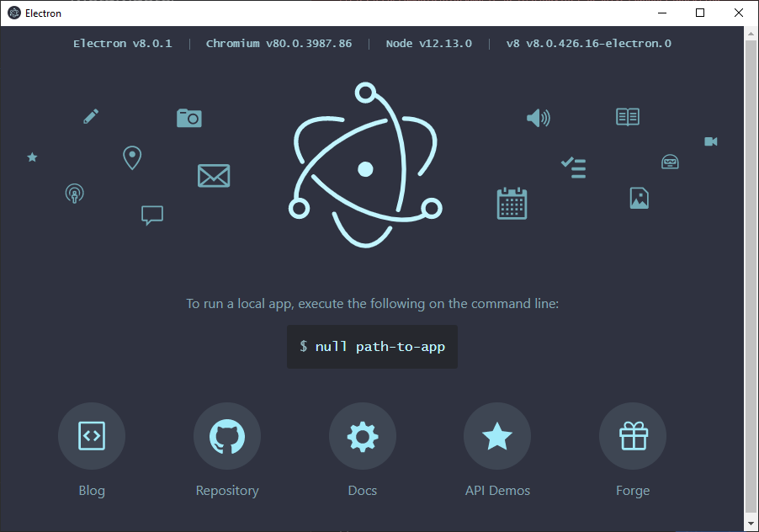Viewport: 759px width, 532px height.
Task: Click the checklist tasks icon
Action: point(574,168)
